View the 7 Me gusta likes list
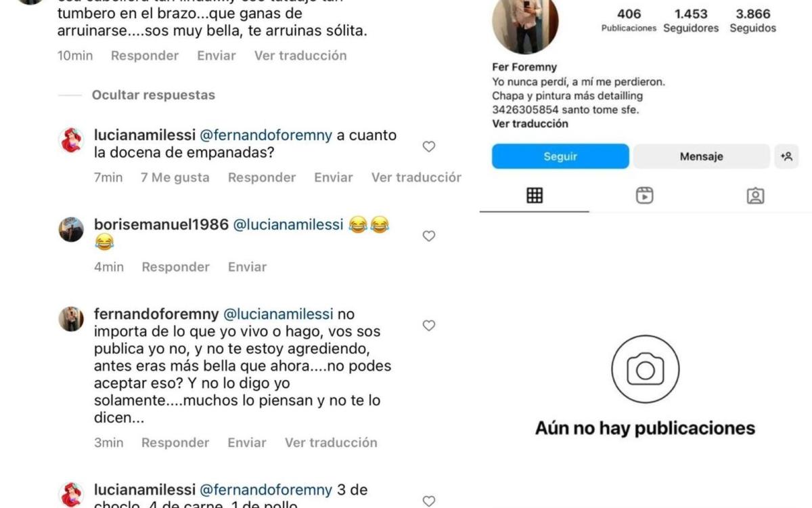The height and width of the screenshot is (508, 812). [175, 177]
